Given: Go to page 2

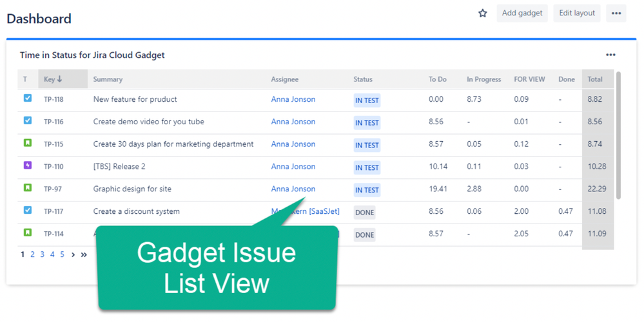Looking at the screenshot, I should [32, 255].
